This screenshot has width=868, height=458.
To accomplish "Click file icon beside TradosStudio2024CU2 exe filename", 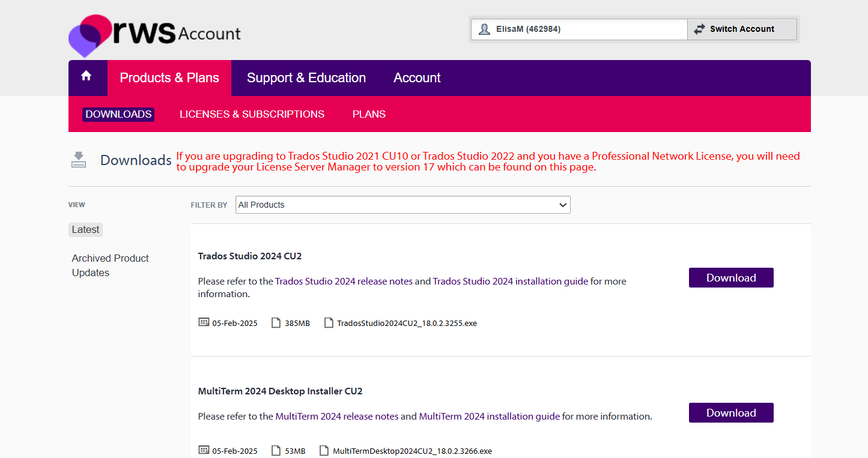I will click(x=329, y=323).
